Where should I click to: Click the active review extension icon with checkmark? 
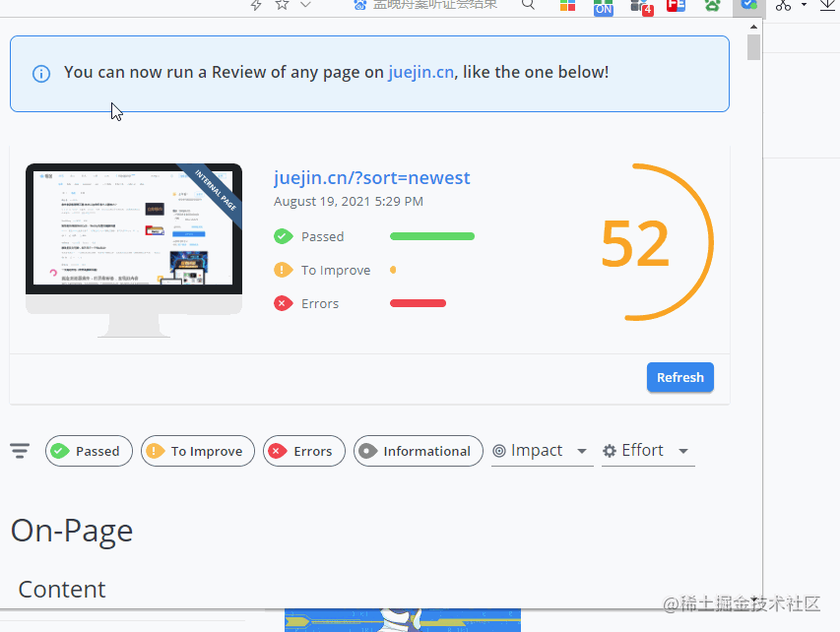pyautogui.click(x=748, y=5)
